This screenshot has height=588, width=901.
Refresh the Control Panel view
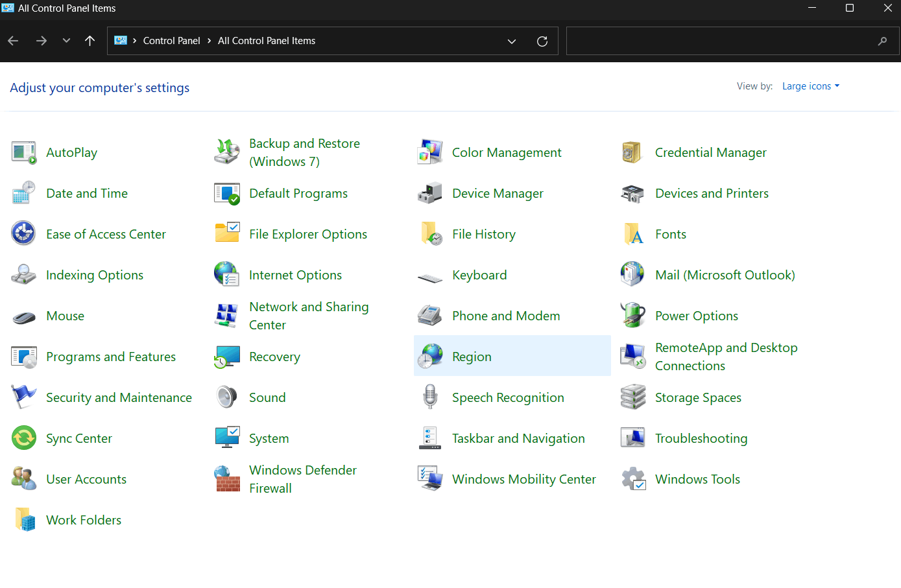coord(542,41)
